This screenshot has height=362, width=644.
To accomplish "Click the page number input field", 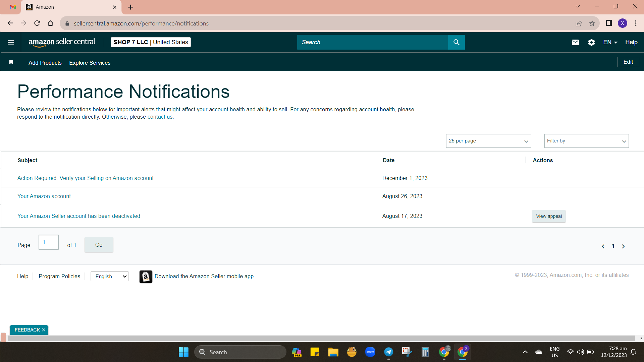I will click(x=49, y=242).
